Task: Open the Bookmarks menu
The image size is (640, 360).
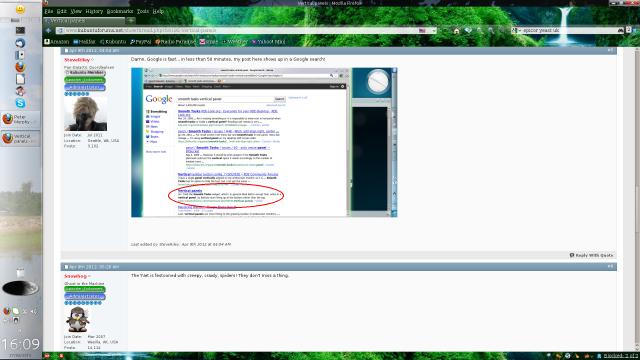Action: 120,11
